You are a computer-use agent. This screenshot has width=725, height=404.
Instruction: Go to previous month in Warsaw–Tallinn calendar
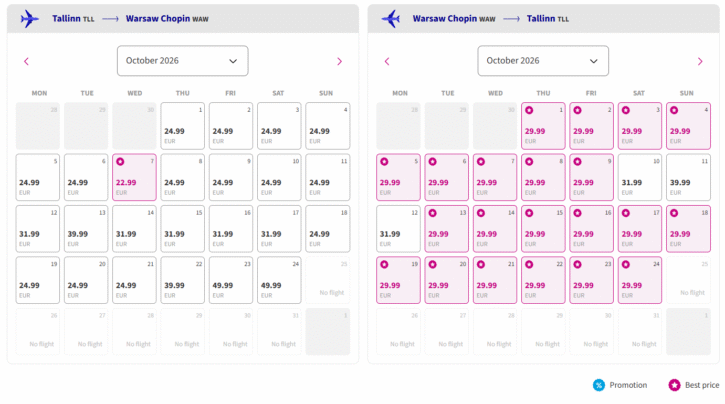point(386,61)
